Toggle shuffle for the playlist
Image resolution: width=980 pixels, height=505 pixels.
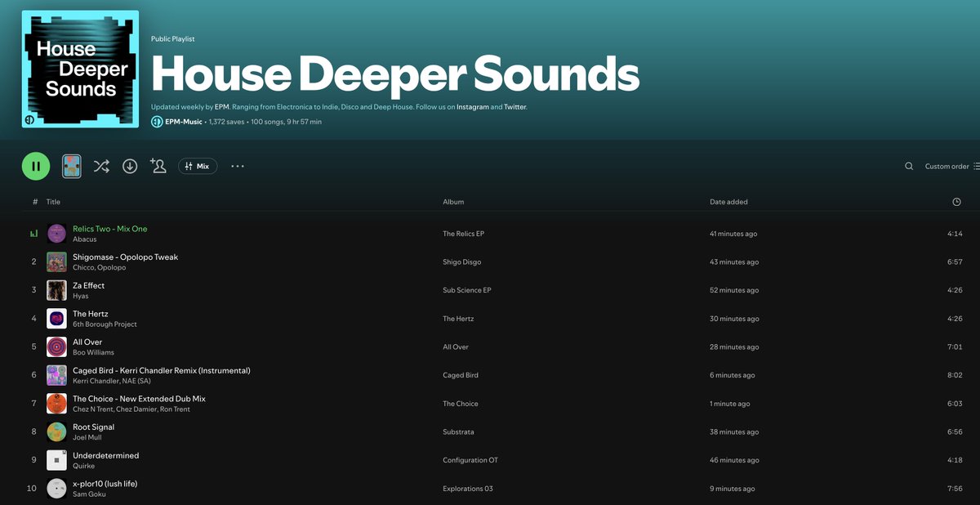tap(101, 166)
